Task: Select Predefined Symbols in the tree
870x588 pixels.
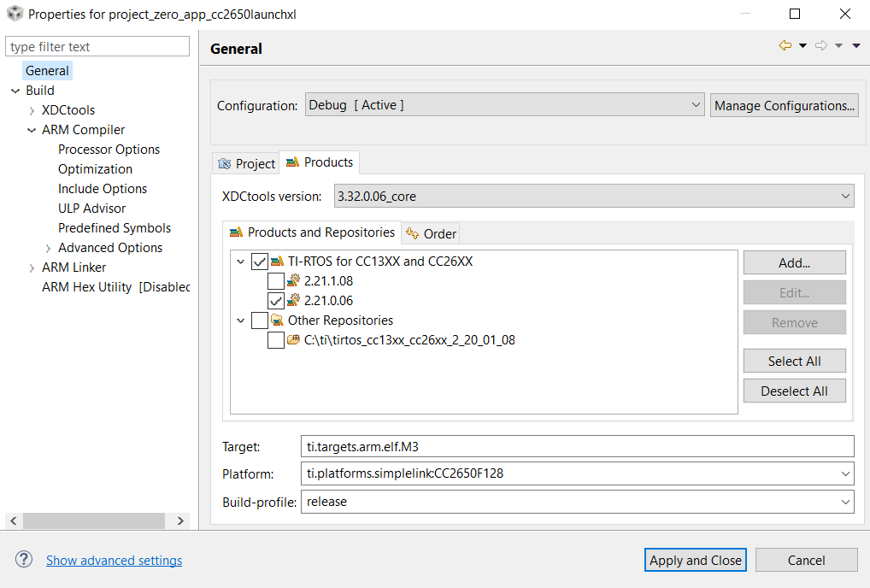Action: click(115, 228)
